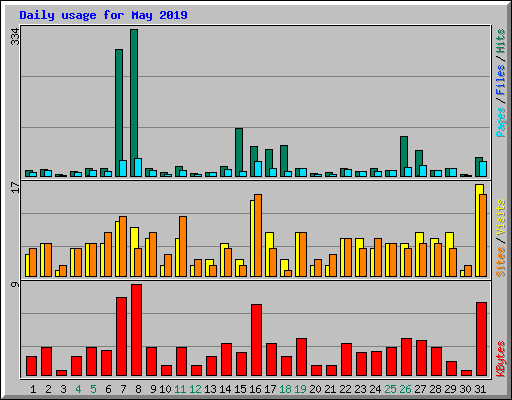Click day label 29 on x-axis
Image resolution: width=512 pixels, height=400 pixels.
[450, 389]
